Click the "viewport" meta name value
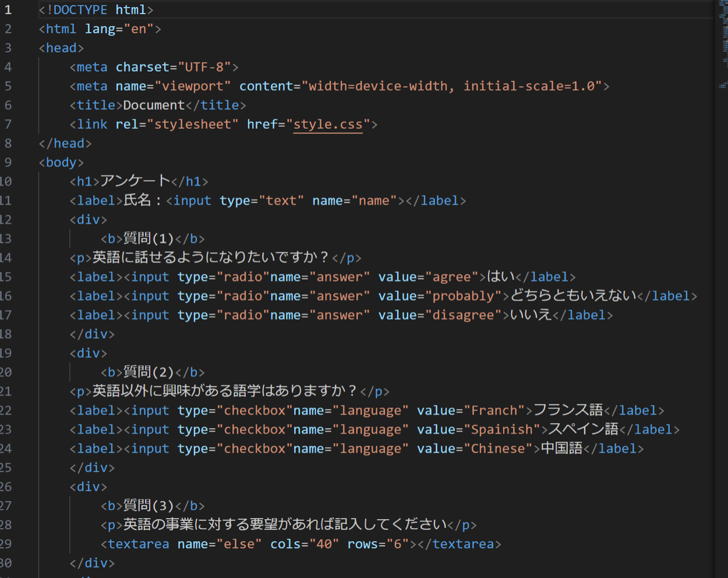 [x=193, y=86]
